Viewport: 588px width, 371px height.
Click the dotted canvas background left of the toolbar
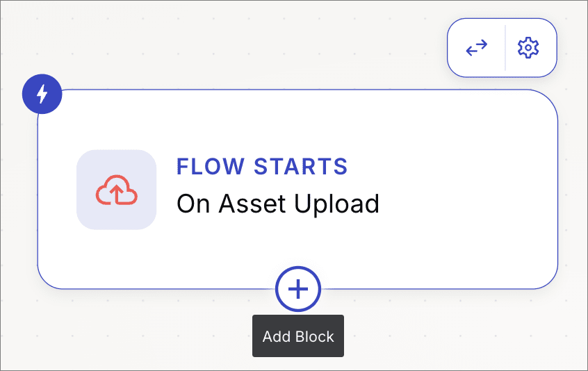coord(263,45)
